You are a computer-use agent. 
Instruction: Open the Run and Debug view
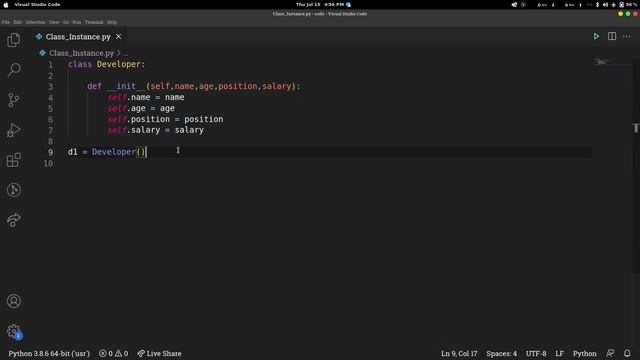(13, 130)
